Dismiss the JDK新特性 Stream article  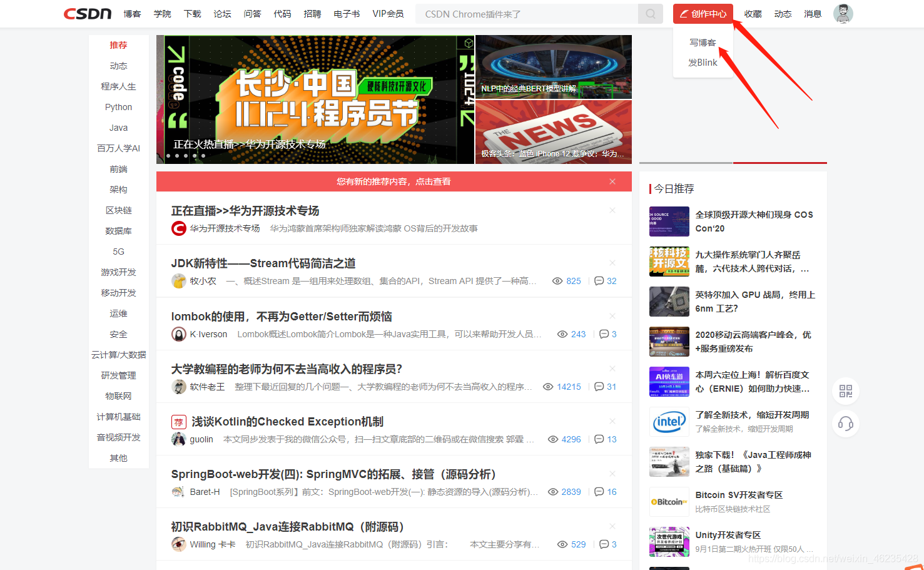(612, 263)
